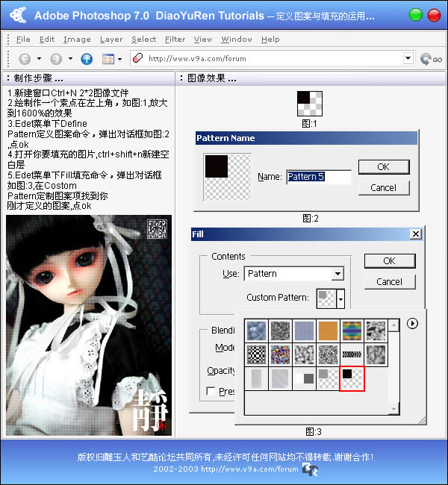This screenshot has height=485, width=448.
Task: Select the red-highlighted black pixel pattern
Action: 352,378
